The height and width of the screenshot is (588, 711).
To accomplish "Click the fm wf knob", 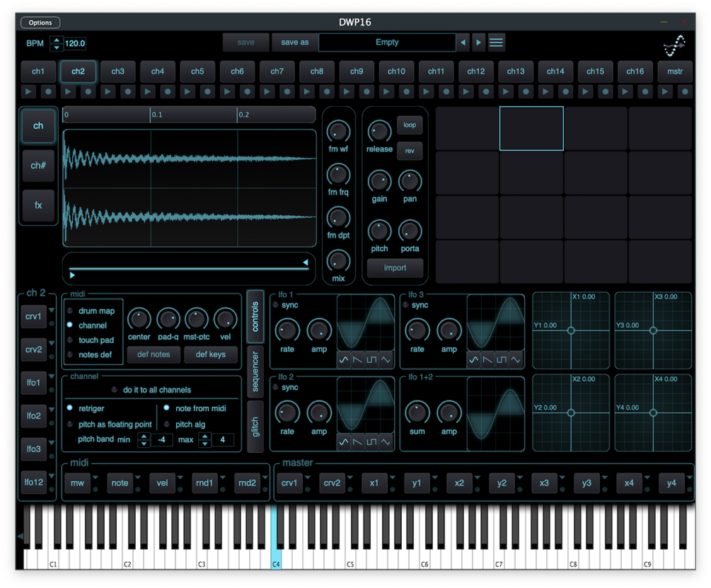I will click(x=338, y=132).
